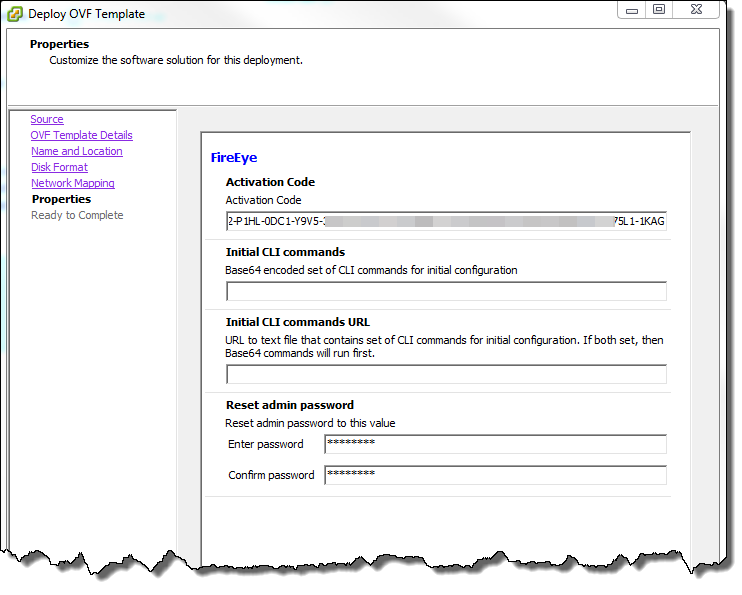The width and height of the screenshot is (742, 595).
Task: Click the 'Confirm password' label
Action: 271,475
